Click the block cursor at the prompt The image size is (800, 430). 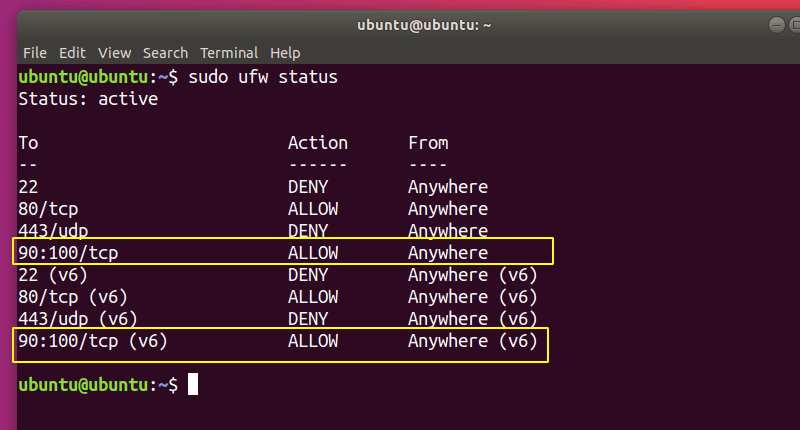(x=193, y=385)
